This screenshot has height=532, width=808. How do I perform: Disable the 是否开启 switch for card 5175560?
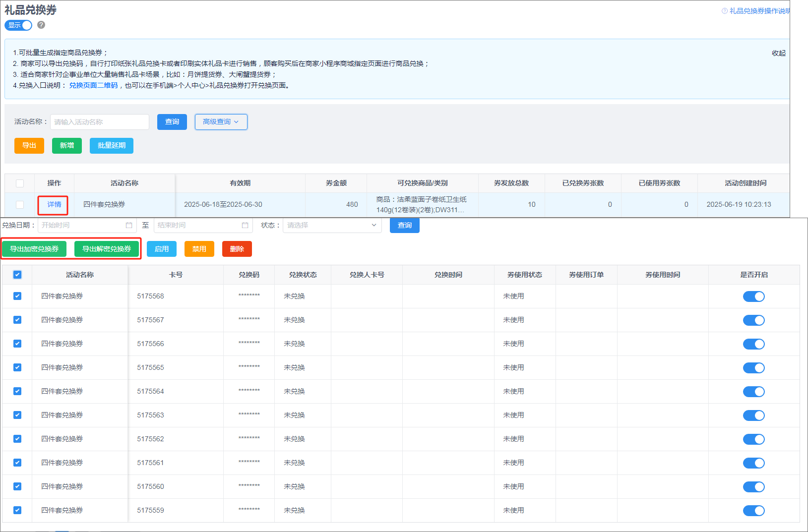tap(753, 487)
